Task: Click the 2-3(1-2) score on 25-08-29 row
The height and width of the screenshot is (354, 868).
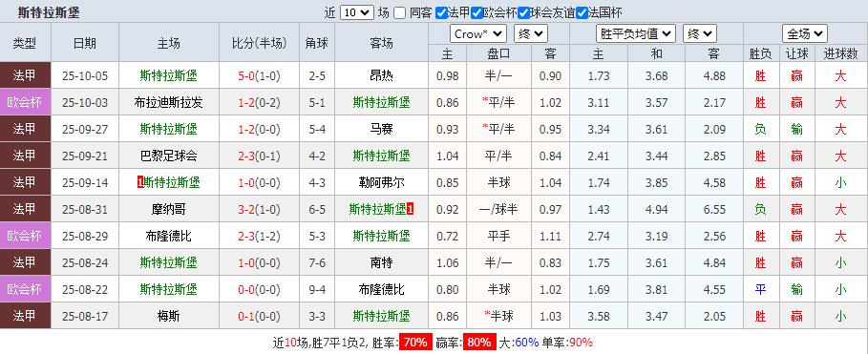Action: click(259, 237)
